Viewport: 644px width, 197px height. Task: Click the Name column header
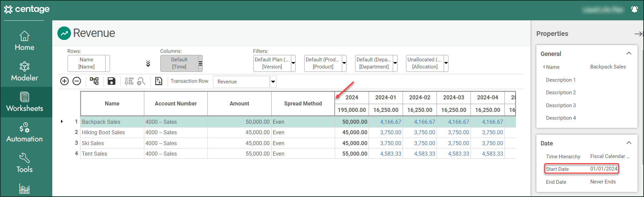coord(112,104)
